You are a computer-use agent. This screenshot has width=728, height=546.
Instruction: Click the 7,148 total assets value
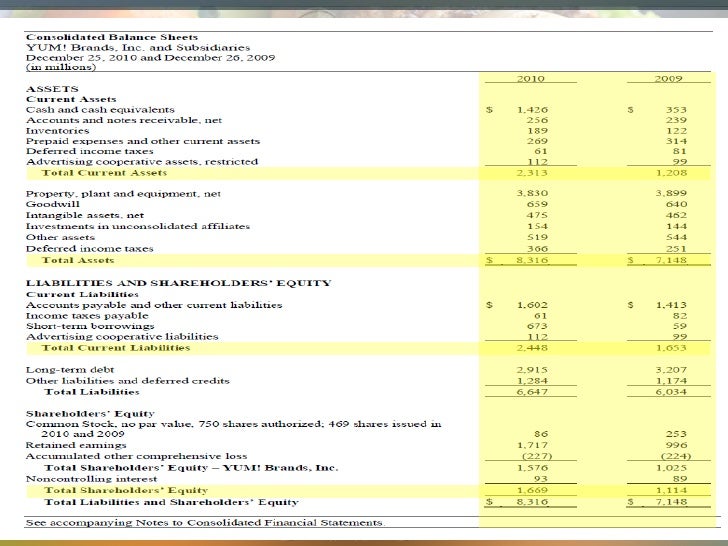click(x=671, y=260)
